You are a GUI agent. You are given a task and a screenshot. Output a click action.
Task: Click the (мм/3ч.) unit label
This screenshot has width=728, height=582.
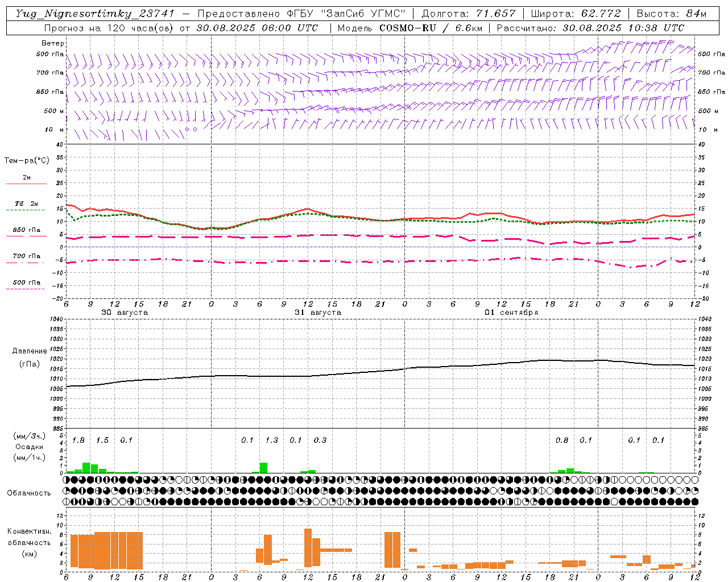pyautogui.click(x=30, y=436)
